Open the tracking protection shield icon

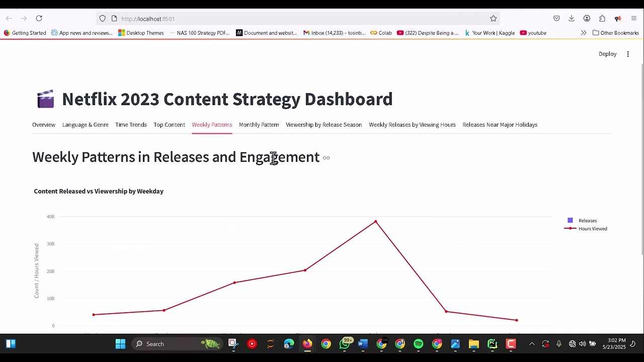[103, 19]
